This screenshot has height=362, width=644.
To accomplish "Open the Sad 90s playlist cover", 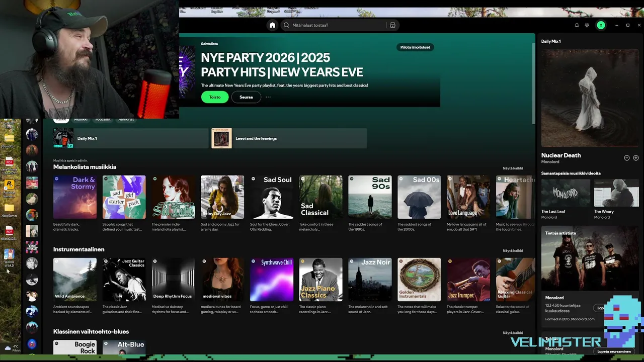I will pos(370,197).
